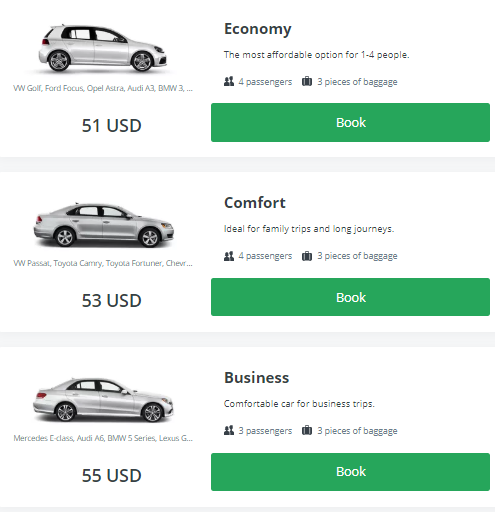Select the Economy hatchback car image
The image size is (495, 512).
[x=102, y=48]
